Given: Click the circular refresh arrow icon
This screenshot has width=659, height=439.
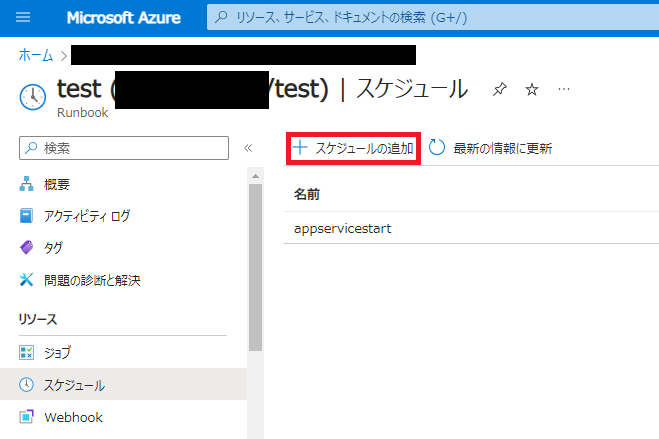Looking at the screenshot, I should coord(437,147).
